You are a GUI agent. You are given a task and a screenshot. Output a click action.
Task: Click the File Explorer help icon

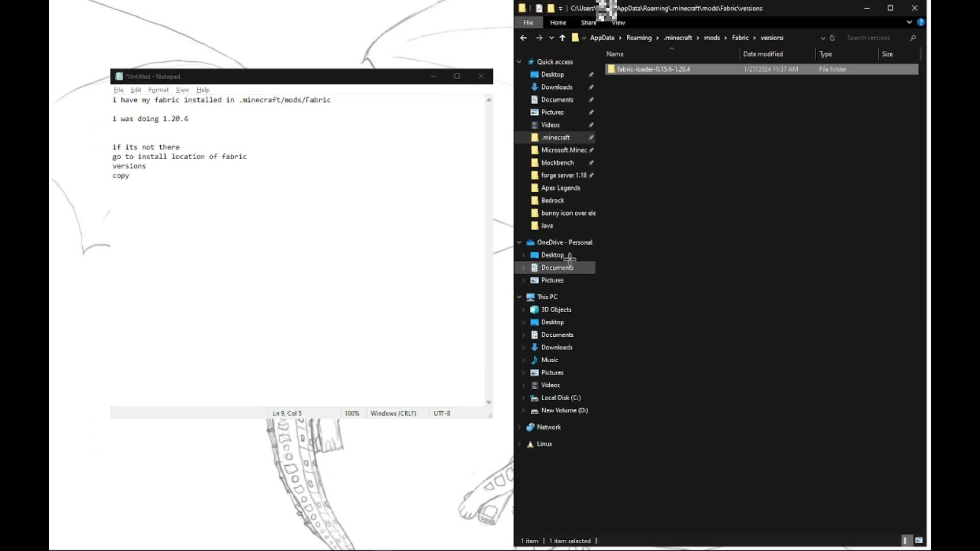921,22
